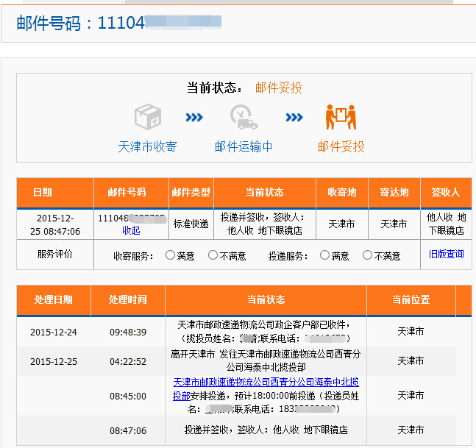The width and height of the screenshot is (476, 448).
Task: Click the 处理时间 column header
Action: (x=127, y=300)
